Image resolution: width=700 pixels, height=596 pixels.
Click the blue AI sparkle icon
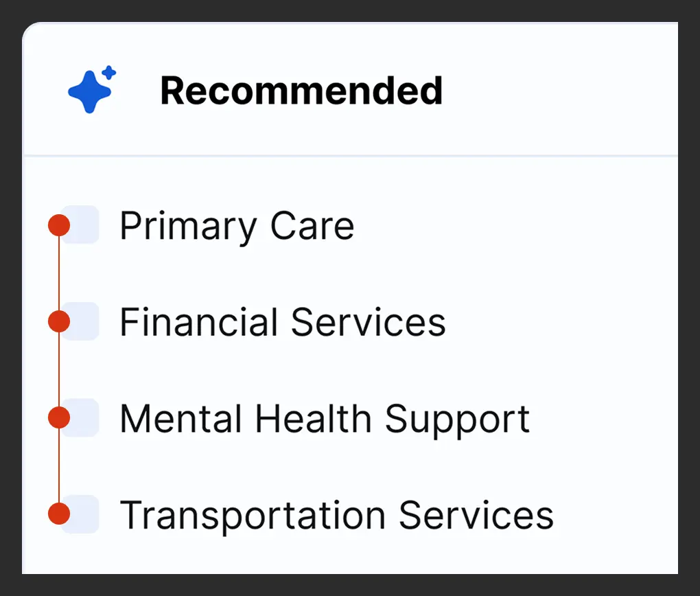tap(90, 89)
